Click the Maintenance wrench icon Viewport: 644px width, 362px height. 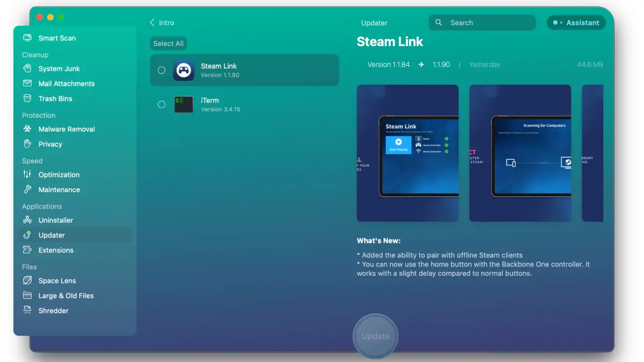point(27,190)
